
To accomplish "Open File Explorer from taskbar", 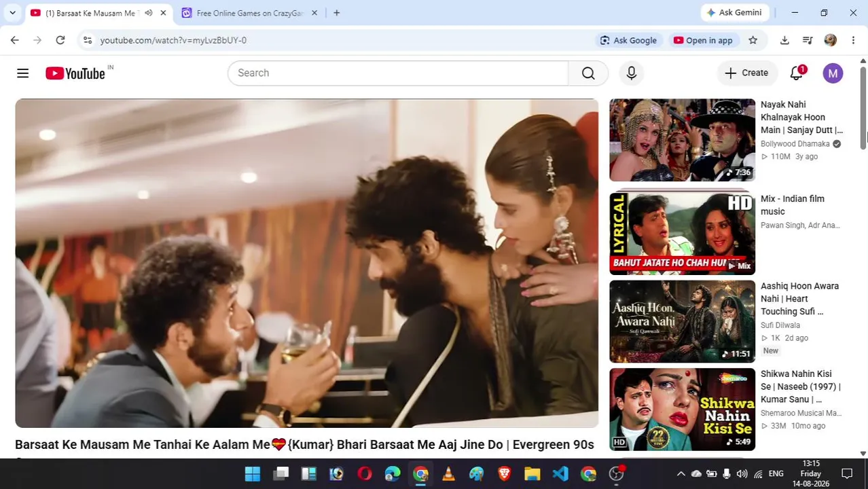I will click(x=532, y=473).
